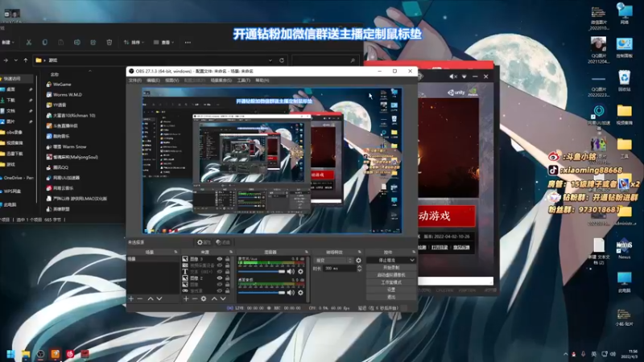The width and height of the screenshot is (644, 362).
Task: Move selected source down in Sources panel
Action: pos(223,298)
